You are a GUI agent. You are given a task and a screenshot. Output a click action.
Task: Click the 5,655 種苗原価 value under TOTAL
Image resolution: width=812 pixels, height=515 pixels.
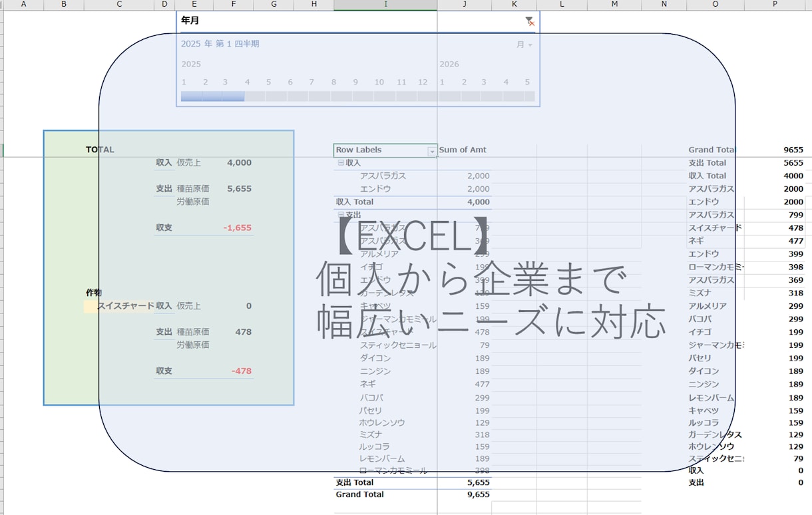[x=239, y=188]
